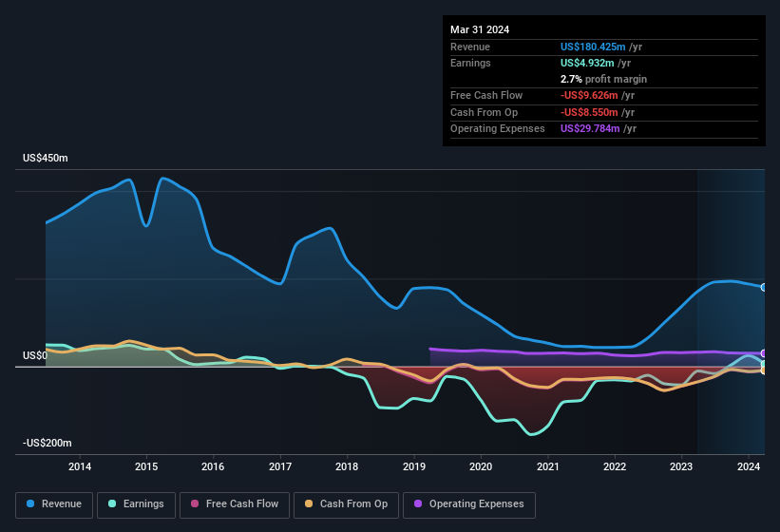The image size is (780, 532).
Task: Click the 2023 x-axis label
Action: point(681,466)
